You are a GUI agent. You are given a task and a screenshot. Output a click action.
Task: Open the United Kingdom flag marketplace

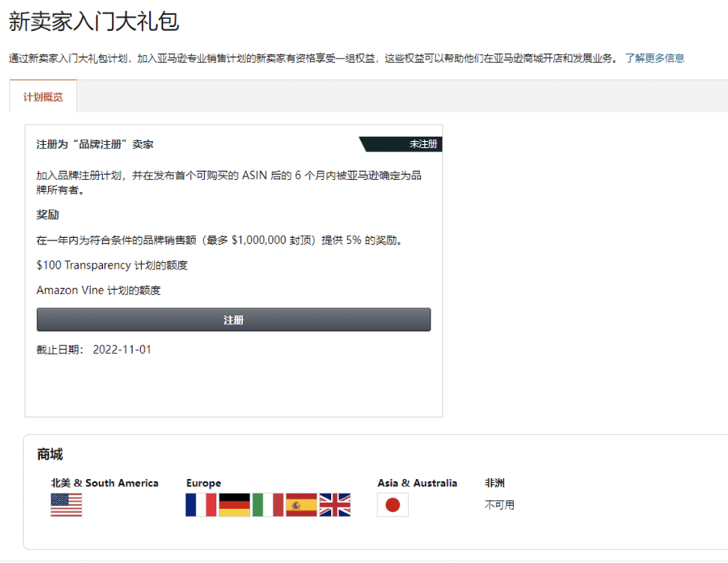click(x=335, y=504)
